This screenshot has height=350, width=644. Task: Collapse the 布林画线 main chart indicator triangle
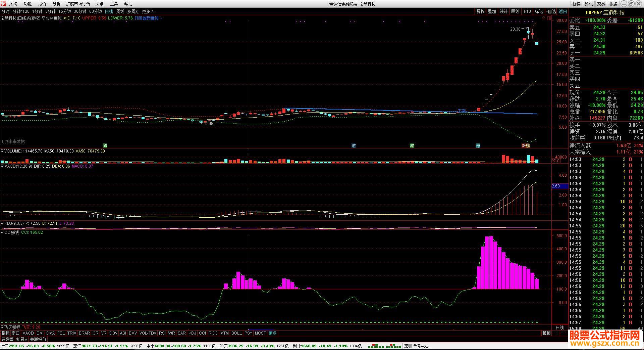point(43,18)
